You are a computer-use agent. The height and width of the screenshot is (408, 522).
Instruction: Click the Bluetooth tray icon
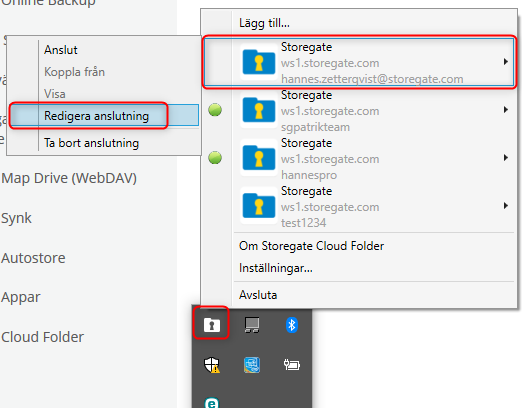292,325
